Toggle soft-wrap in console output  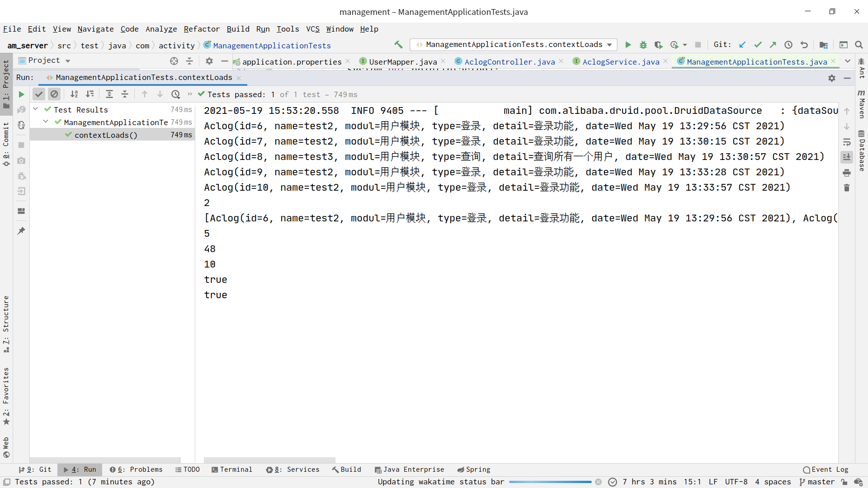tap(847, 142)
